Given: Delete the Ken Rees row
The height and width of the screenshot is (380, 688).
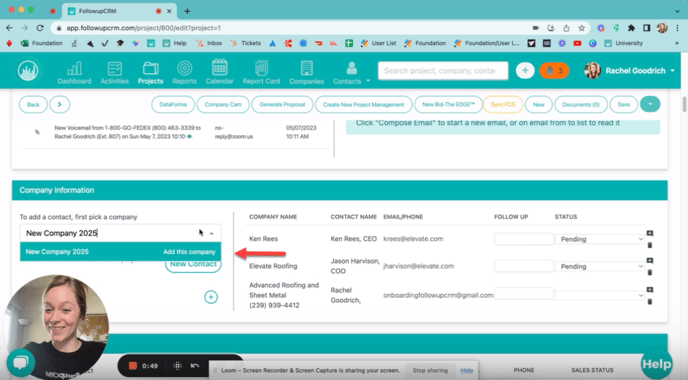Looking at the screenshot, I should pyautogui.click(x=650, y=245).
